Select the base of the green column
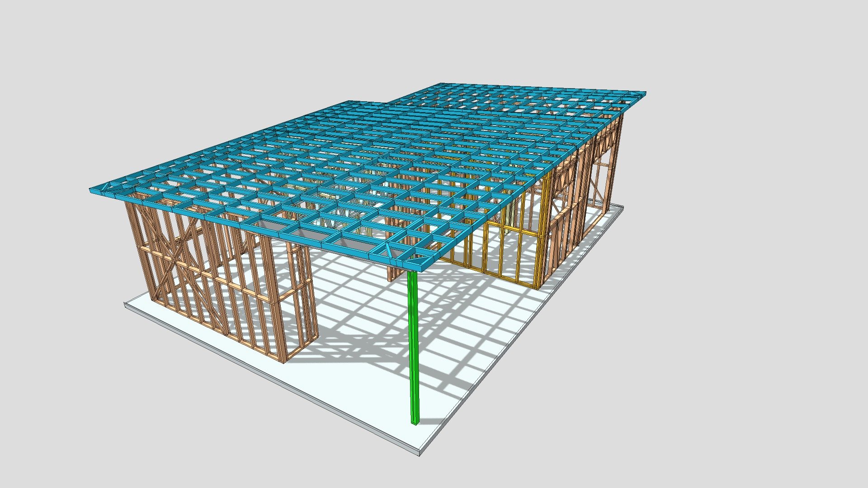The width and height of the screenshot is (868, 488). point(415,422)
